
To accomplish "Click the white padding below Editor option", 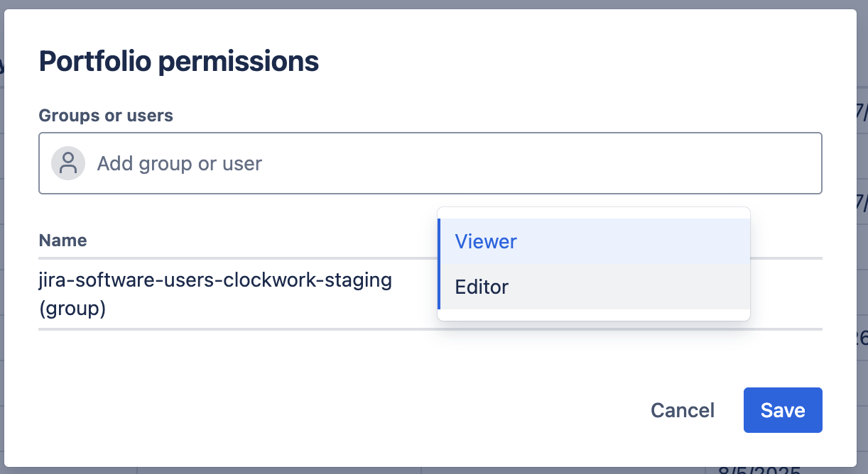I will click(594, 315).
